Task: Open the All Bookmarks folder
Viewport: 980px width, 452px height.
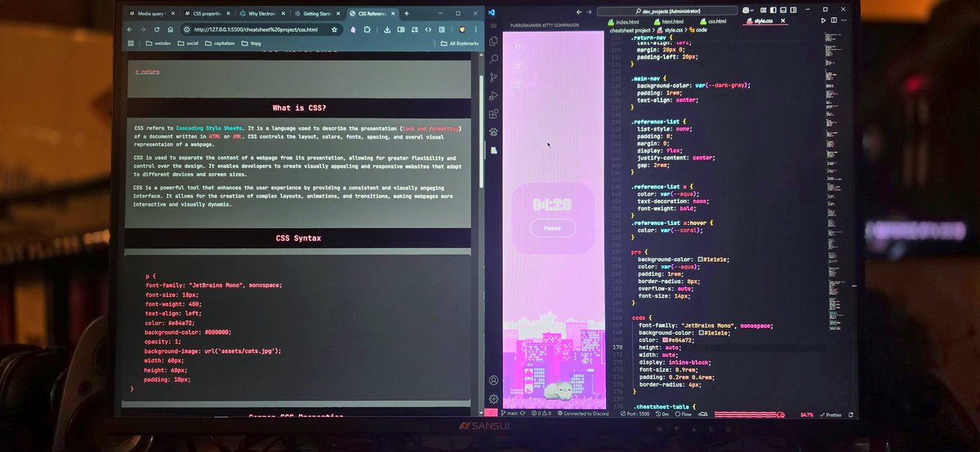Action: point(461,43)
